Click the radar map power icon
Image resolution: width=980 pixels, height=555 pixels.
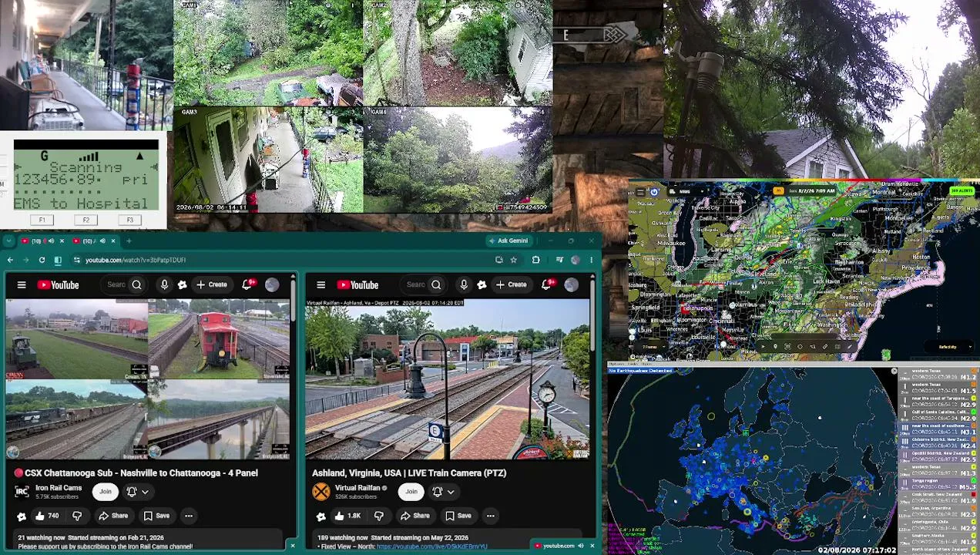click(x=654, y=192)
